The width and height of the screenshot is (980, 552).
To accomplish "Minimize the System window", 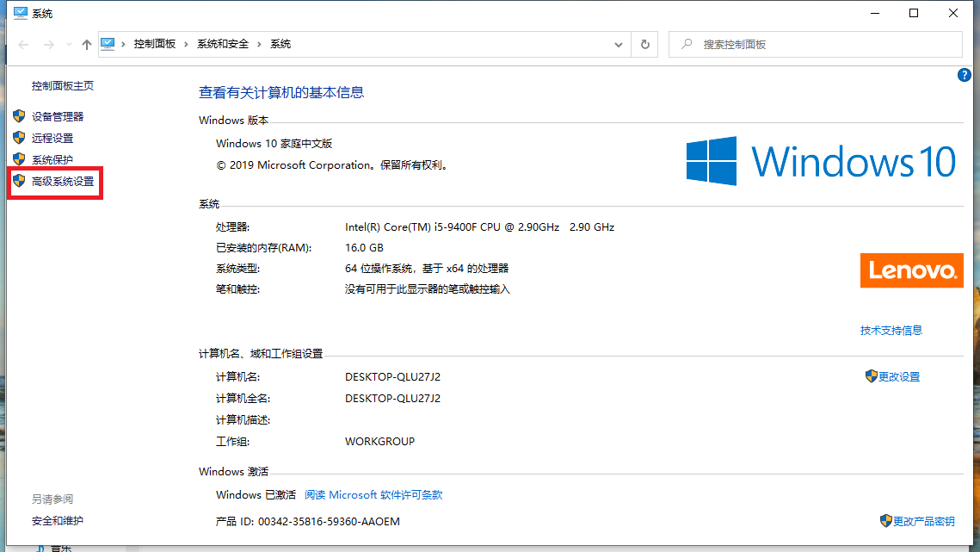I will (x=875, y=13).
